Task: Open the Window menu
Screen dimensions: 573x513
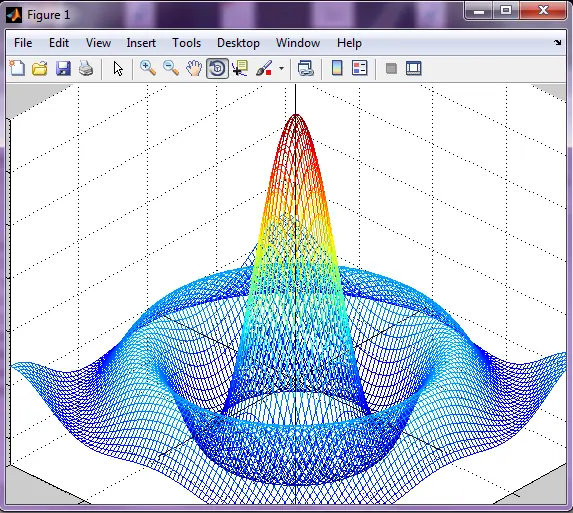Action: tap(298, 43)
